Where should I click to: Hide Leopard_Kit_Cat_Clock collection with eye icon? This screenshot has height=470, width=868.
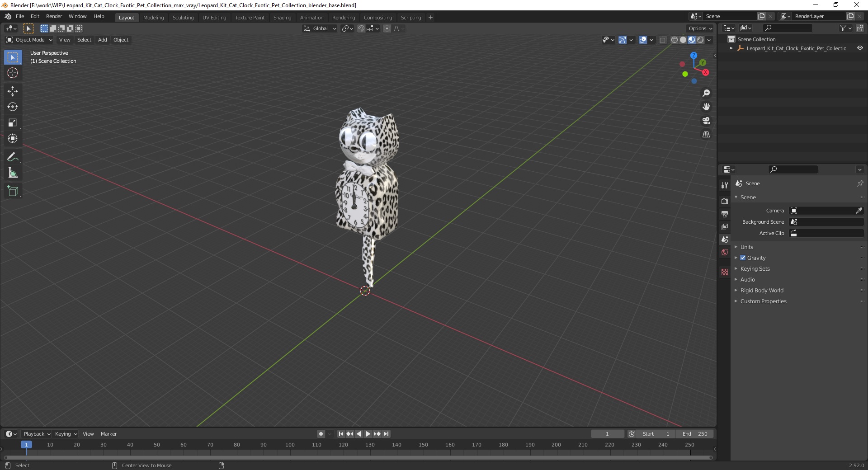coord(860,48)
